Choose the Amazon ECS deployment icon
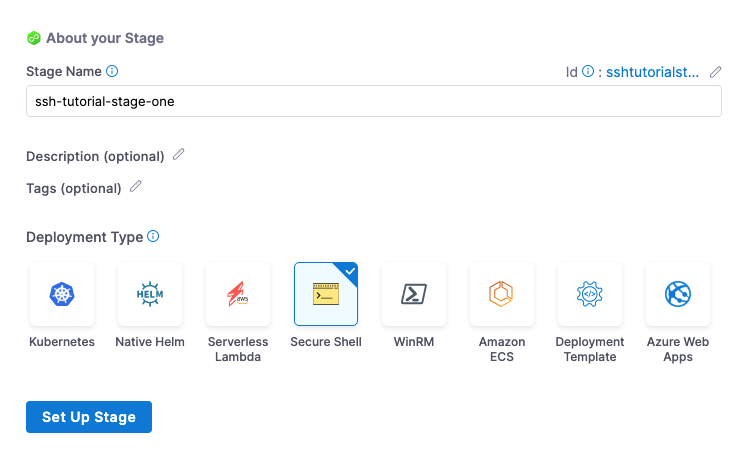The height and width of the screenshot is (459, 750). coord(502,294)
